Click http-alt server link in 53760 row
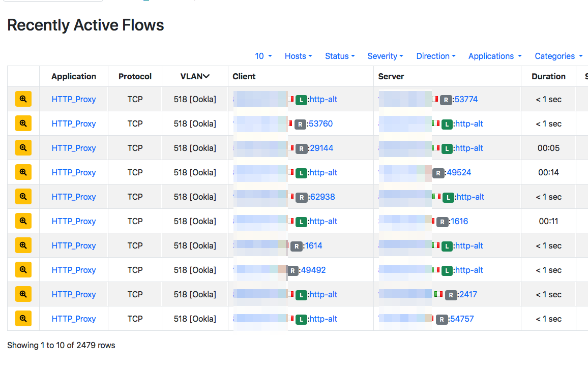 point(469,123)
